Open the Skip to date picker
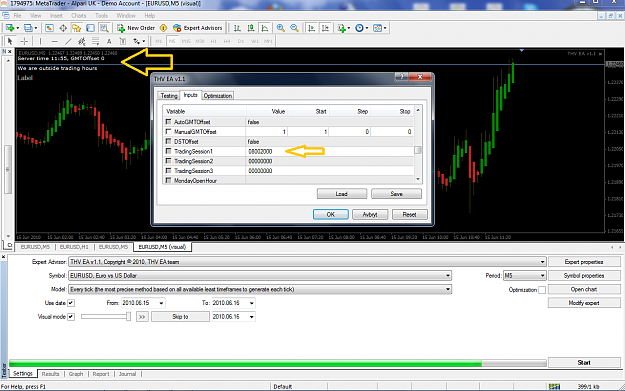 pos(252,316)
